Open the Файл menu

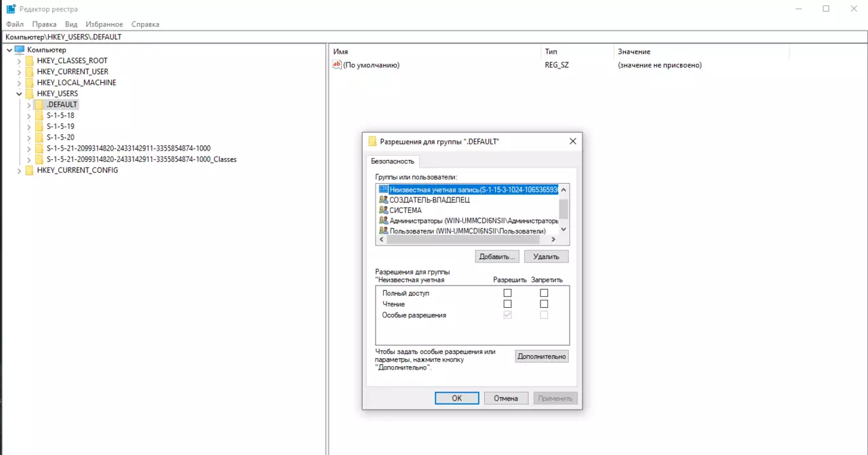click(x=15, y=24)
